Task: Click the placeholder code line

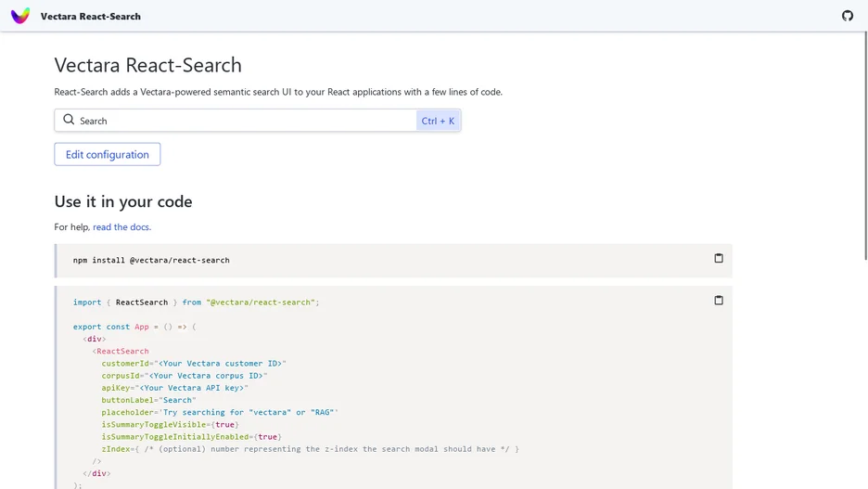Action: [220, 412]
